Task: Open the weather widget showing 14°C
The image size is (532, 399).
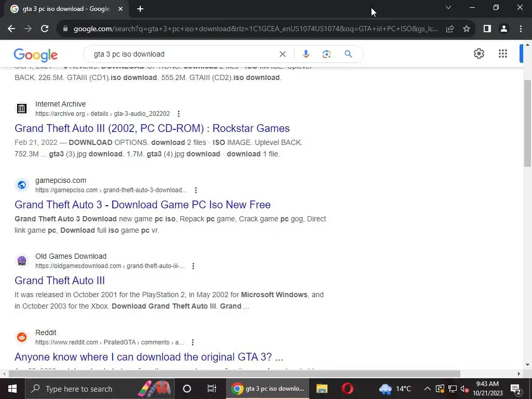Action: tap(395, 389)
